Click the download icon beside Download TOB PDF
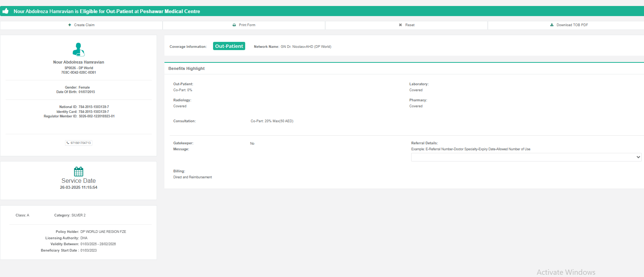Image resolution: width=644 pixels, height=277 pixels. 552,25
